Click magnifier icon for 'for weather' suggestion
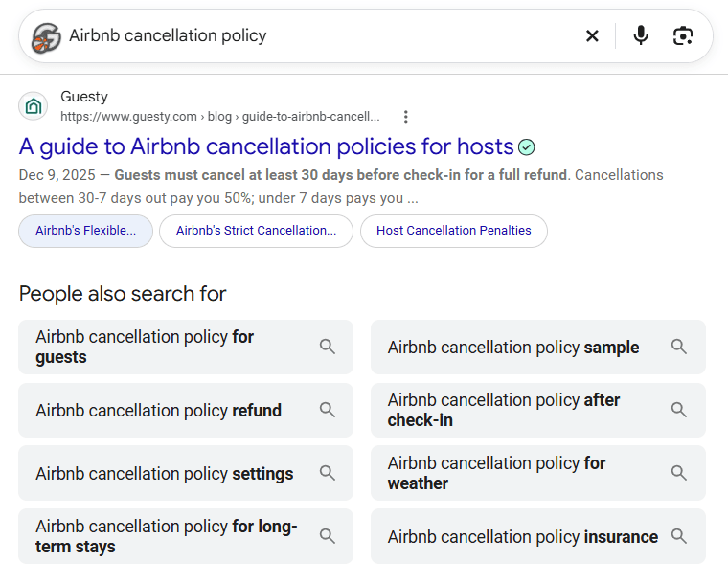Image resolution: width=728 pixels, height=584 pixels. coord(679,473)
